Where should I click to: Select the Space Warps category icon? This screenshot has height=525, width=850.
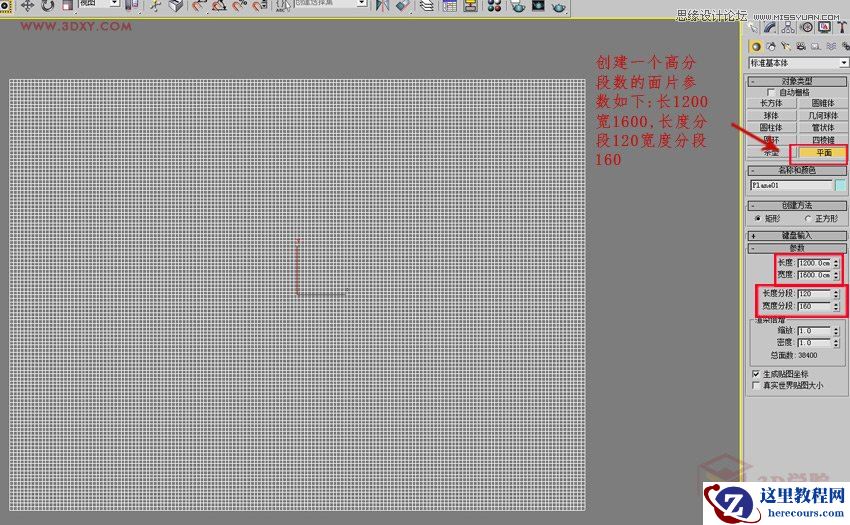coord(831,47)
